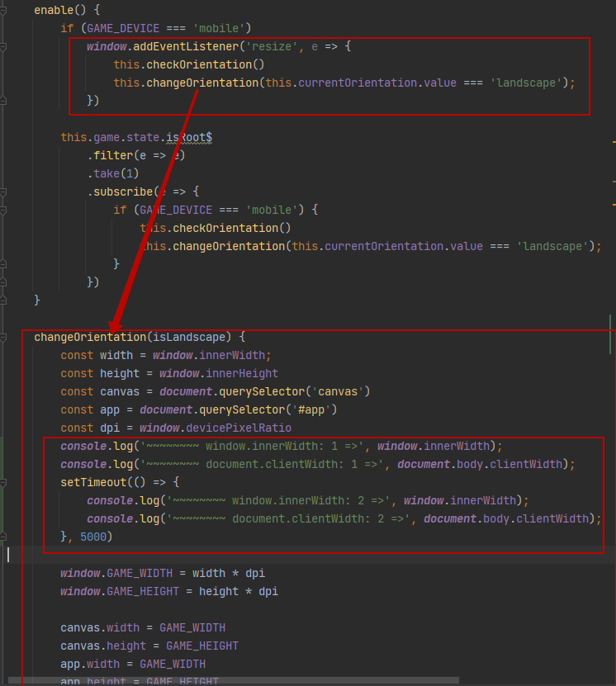Image resolution: width=616 pixels, height=686 pixels.
Task: Click the 'document.clientWidth: 2 =>' log string
Action: (x=288, y=518)
